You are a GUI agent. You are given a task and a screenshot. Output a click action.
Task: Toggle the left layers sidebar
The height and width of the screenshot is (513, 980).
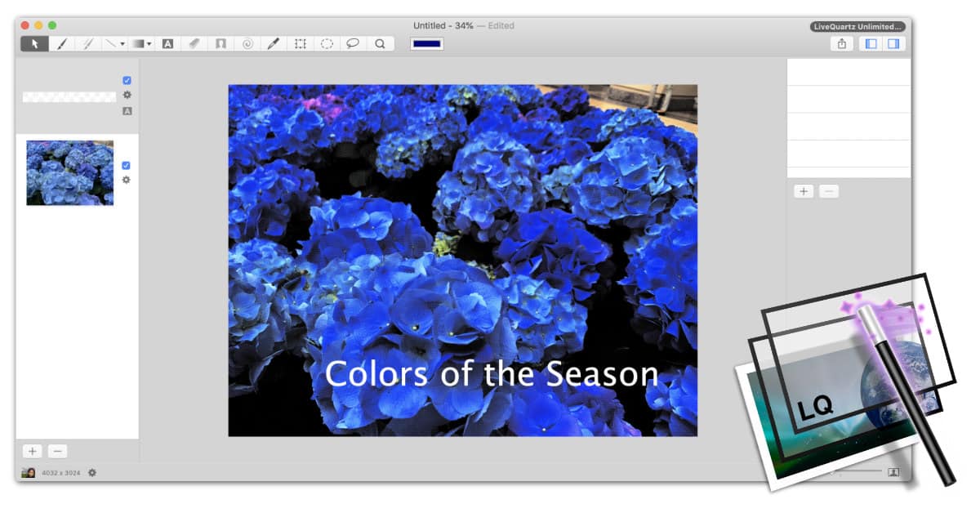871,44
